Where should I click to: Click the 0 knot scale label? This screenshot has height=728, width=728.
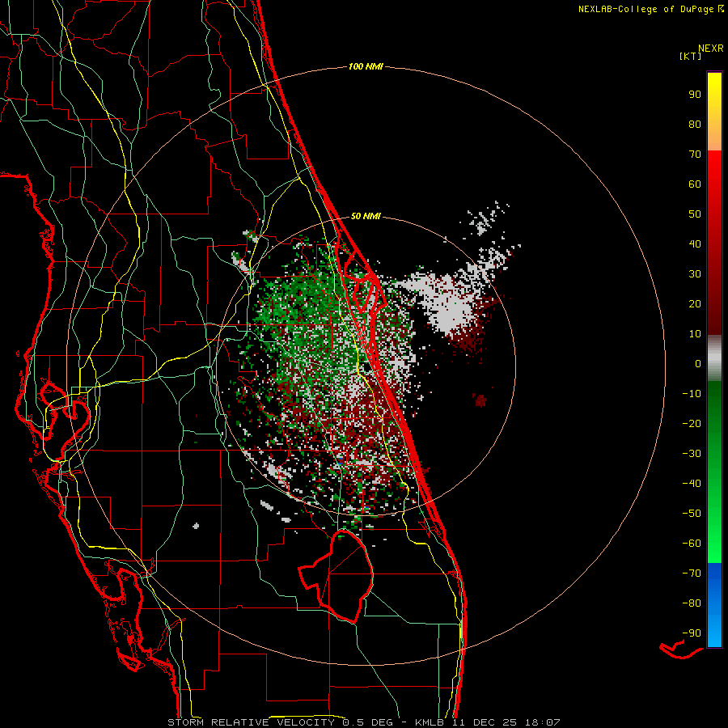(698, 363)
